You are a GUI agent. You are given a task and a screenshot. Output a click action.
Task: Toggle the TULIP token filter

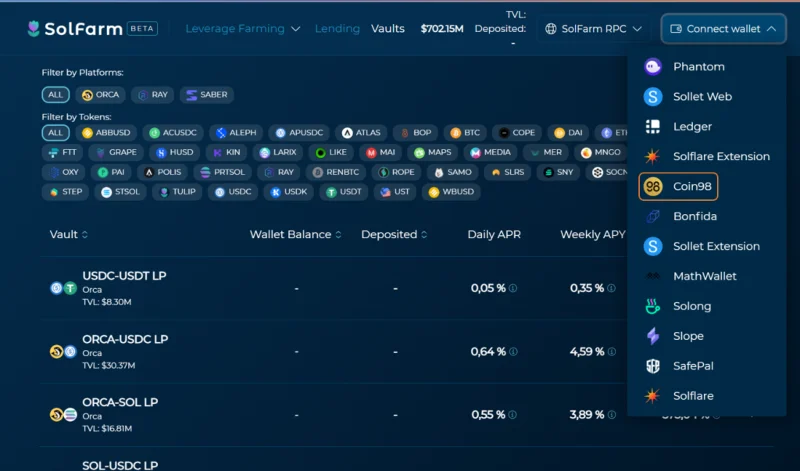[177, 192]
